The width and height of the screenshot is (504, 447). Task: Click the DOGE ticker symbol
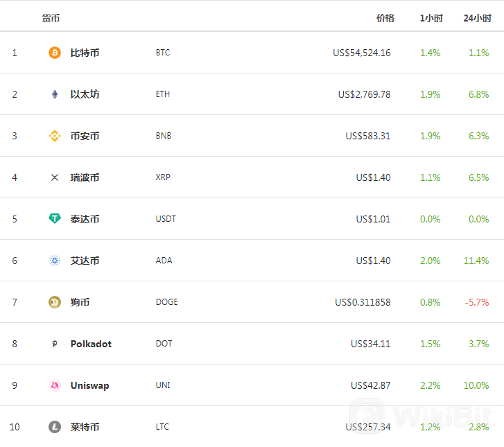[x=166, y=302]
